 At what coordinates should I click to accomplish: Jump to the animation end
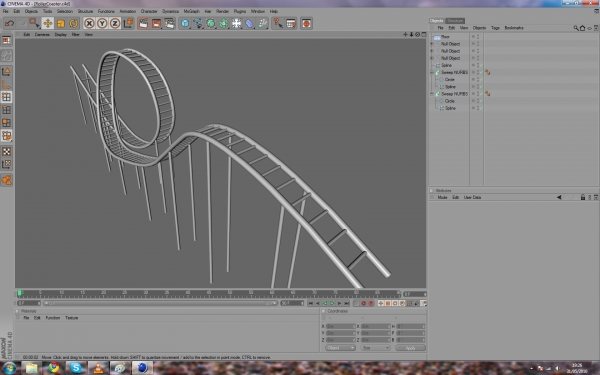coord(346,303)
